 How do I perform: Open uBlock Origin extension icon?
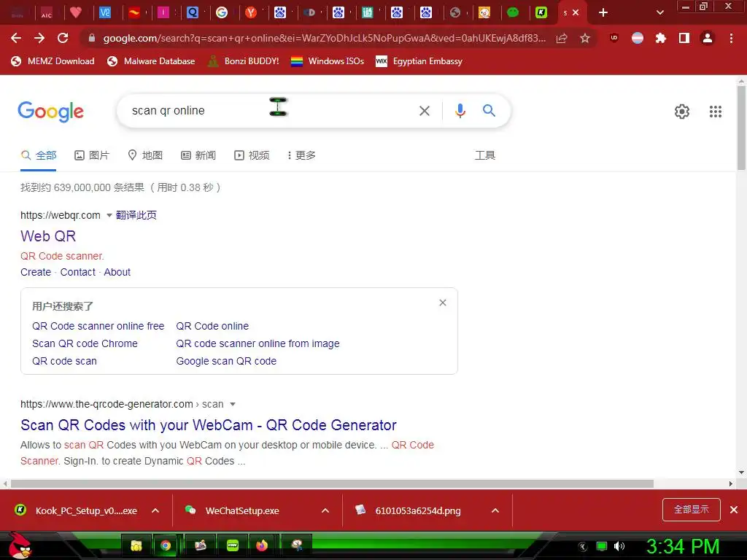[x=614, y=38]
